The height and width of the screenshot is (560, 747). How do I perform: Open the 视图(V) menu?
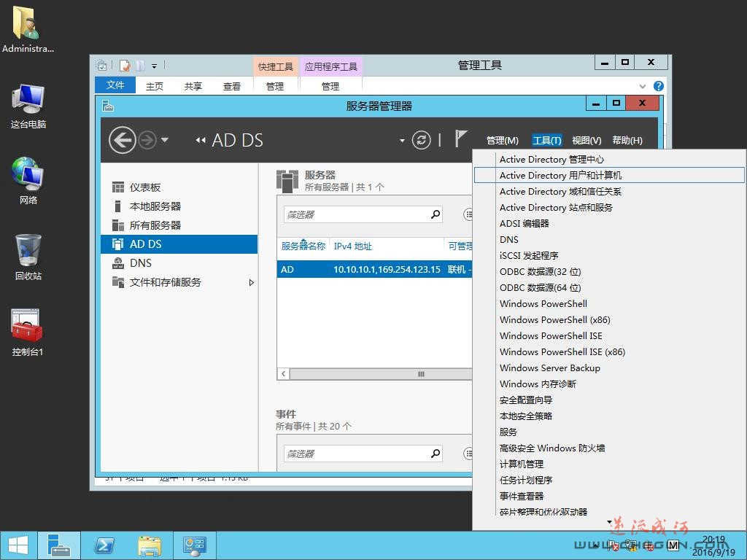(587, 141)
